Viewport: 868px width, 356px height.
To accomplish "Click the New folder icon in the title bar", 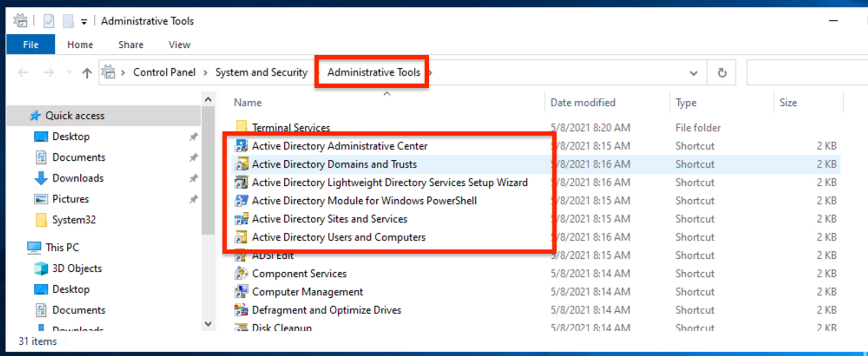I will pos(68,21).
